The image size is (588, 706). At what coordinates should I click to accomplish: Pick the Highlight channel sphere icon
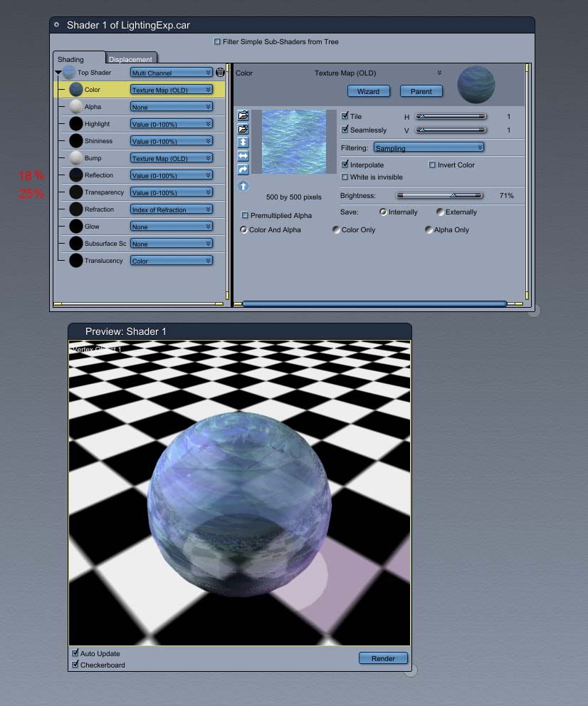pyautogui.click(x=76, y=123)
